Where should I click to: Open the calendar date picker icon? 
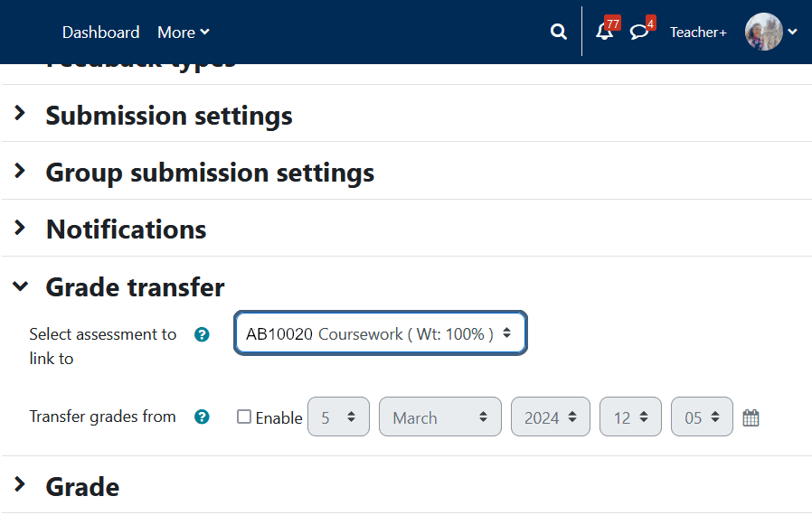click(751, 417)
